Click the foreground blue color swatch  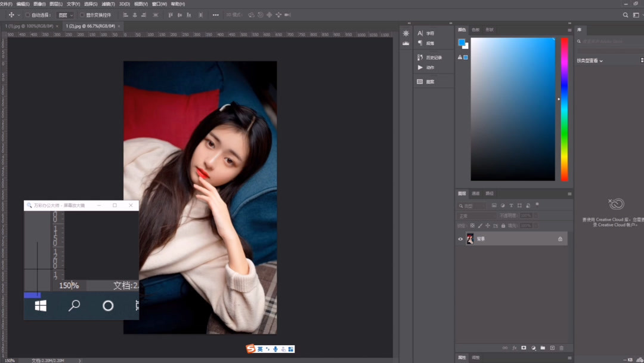click(x=462, y=42)
